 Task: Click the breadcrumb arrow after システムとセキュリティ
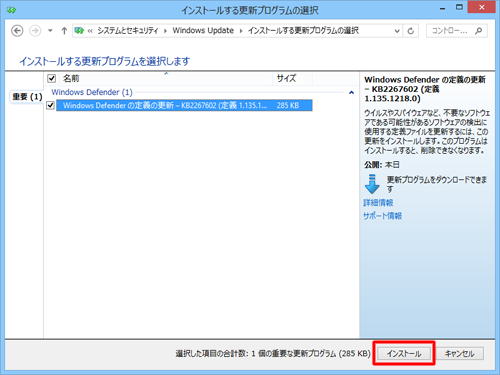[x=166, y=31]
